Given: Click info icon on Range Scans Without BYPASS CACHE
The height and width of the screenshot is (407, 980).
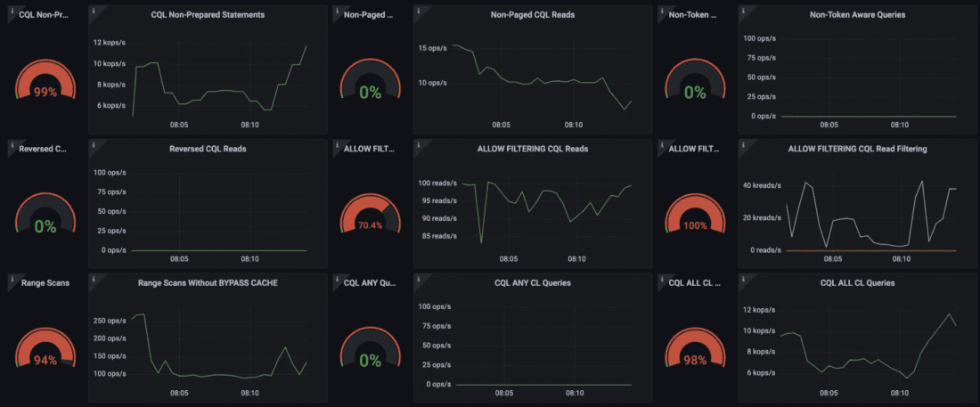Looking at the screenshot, I should coord(94,277).
